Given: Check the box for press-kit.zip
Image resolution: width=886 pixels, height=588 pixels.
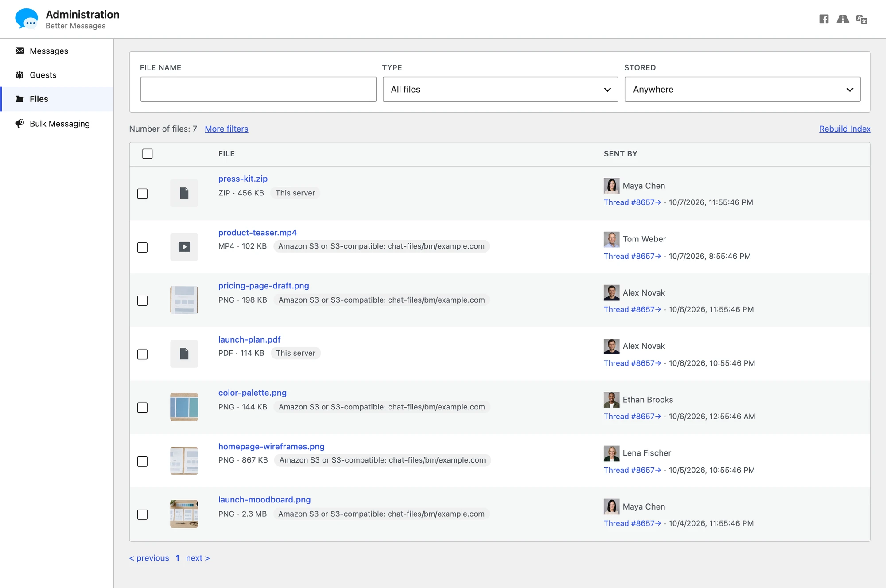Looking at the screenshot, I should coord(142,194).
